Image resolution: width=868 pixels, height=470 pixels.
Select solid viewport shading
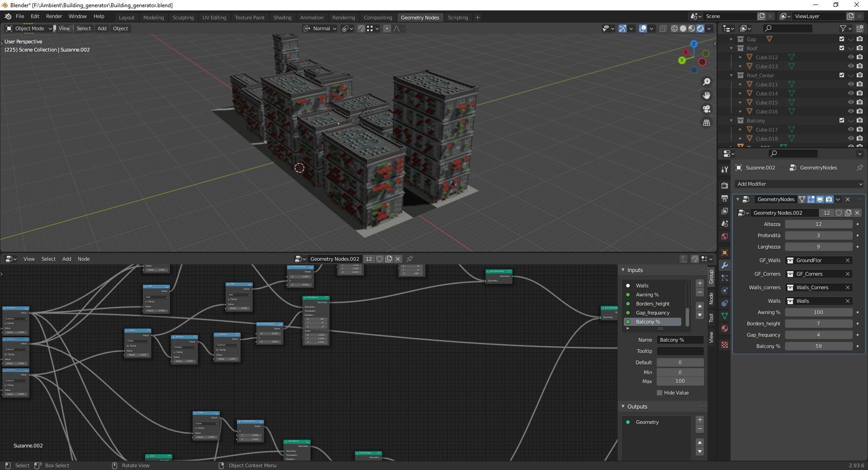click(683, 28)
